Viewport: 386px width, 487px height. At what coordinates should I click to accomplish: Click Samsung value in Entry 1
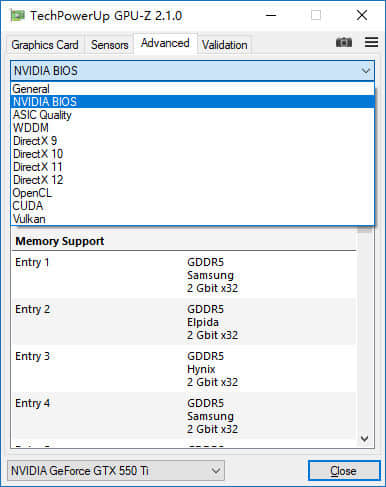[x=210, y=275]
